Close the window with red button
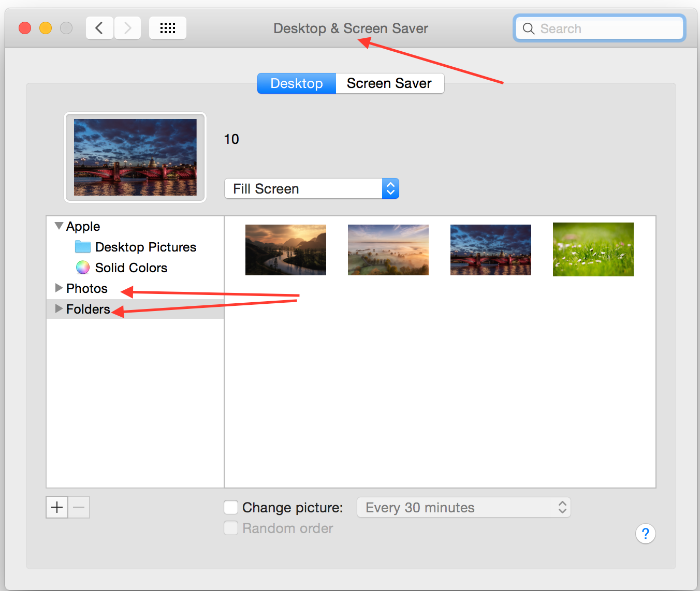The image size is (700, 591). tap(25, 28)
